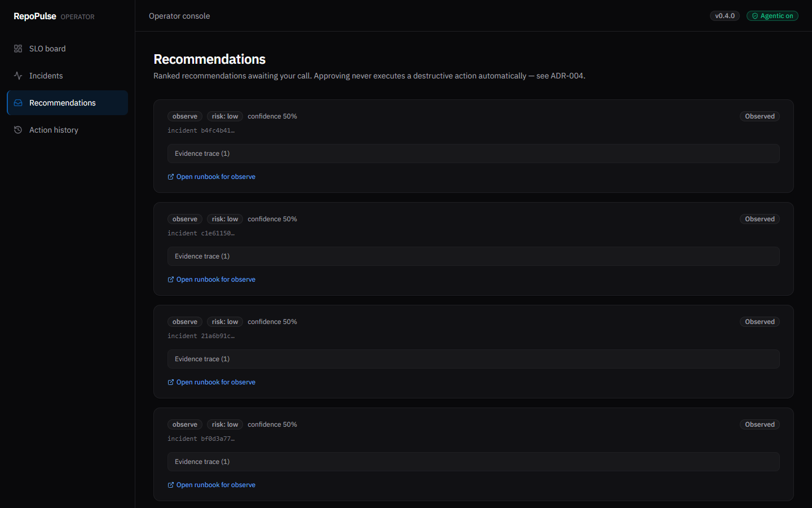Select the SLO board grid icon

[x=17, y=49]
